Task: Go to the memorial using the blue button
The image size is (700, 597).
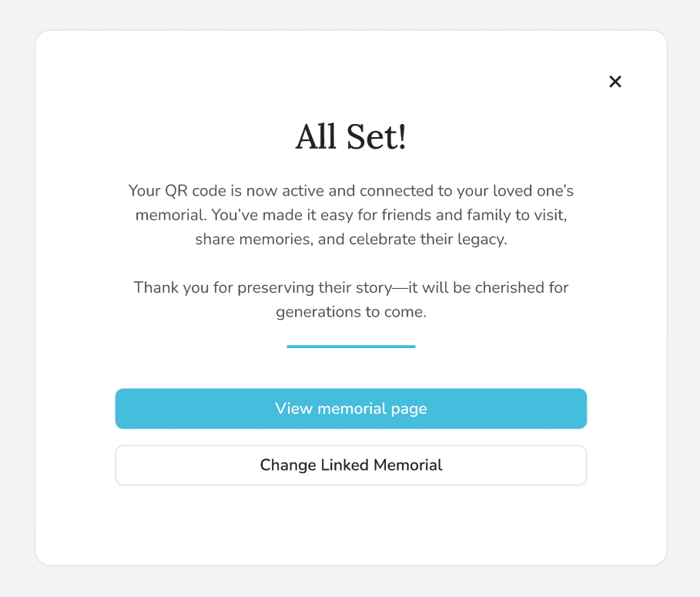Action: coord(351,408)
